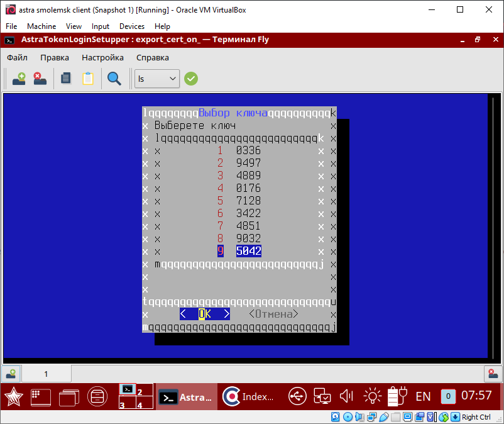Open VirtualBox optical drive status icon
504x424 pixels.
point(348,417)
